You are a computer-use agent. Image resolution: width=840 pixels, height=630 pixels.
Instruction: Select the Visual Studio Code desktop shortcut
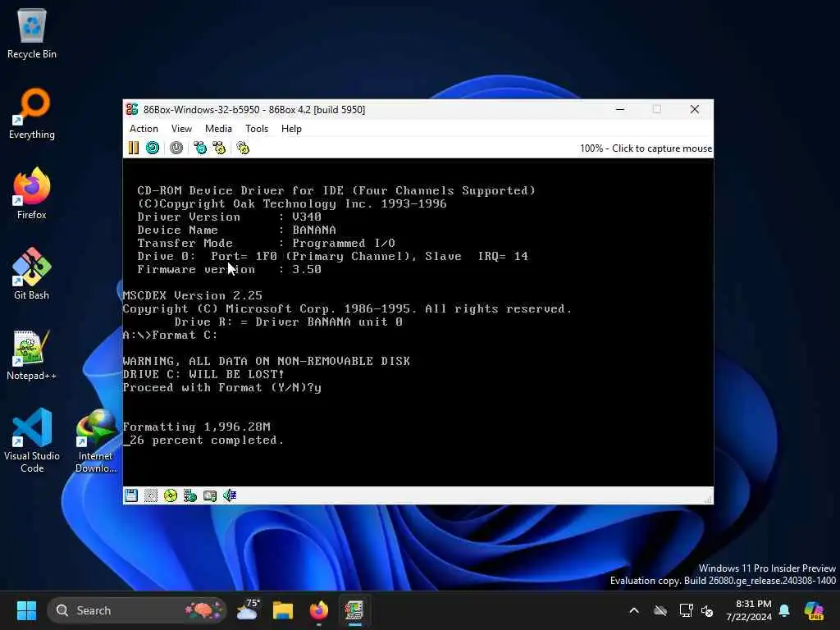pos(32,441)
